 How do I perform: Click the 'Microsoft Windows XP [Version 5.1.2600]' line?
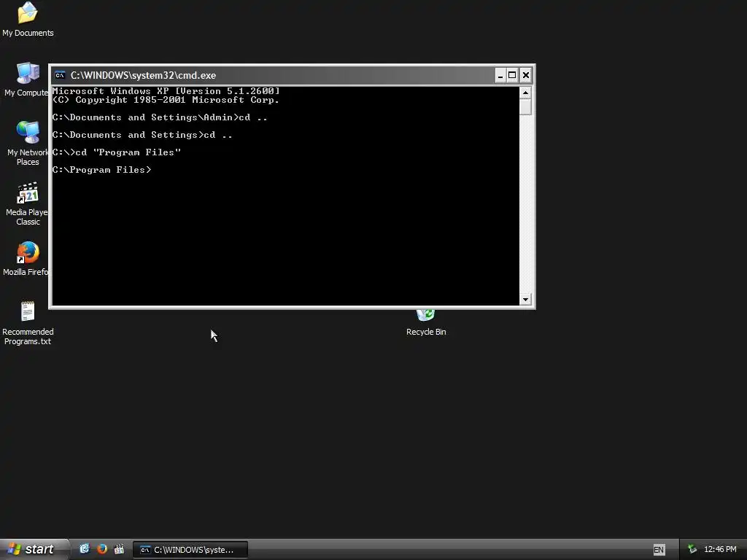[x=166, y=91]
